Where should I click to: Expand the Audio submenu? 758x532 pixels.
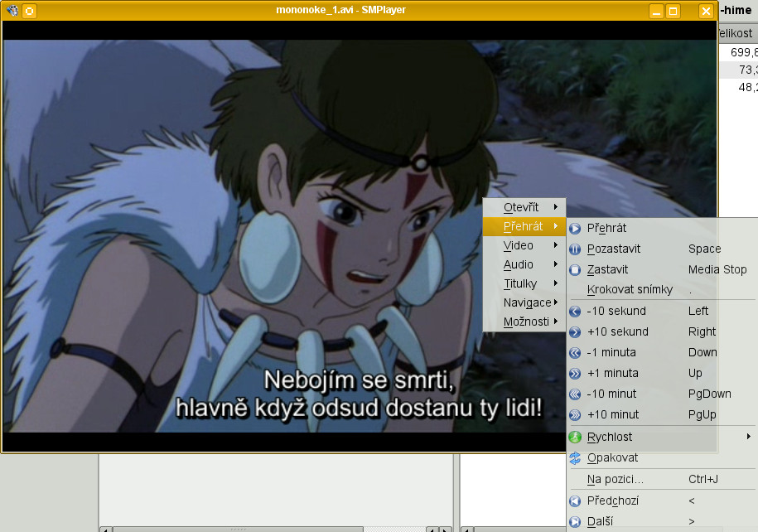tap(524, 264)
